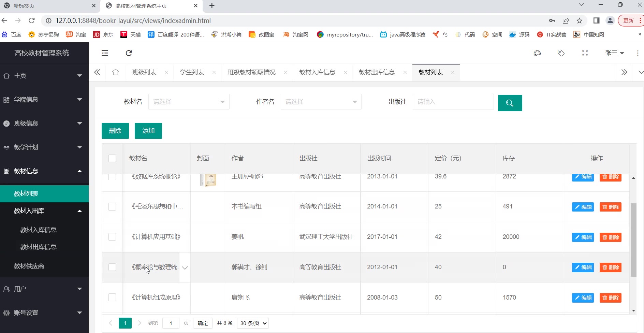Close the 教材列表 tab

pyautogui.click(x=453, y=72)
